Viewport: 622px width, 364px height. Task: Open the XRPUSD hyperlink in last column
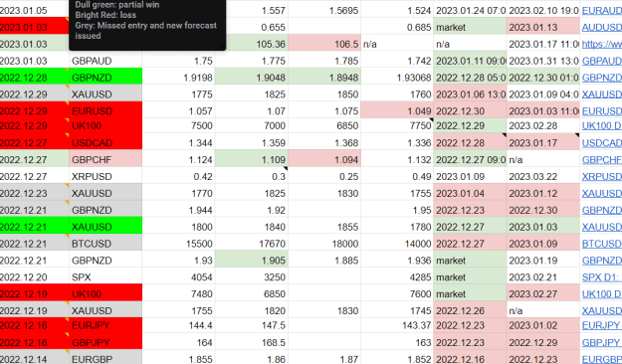[x=602, y=176]
